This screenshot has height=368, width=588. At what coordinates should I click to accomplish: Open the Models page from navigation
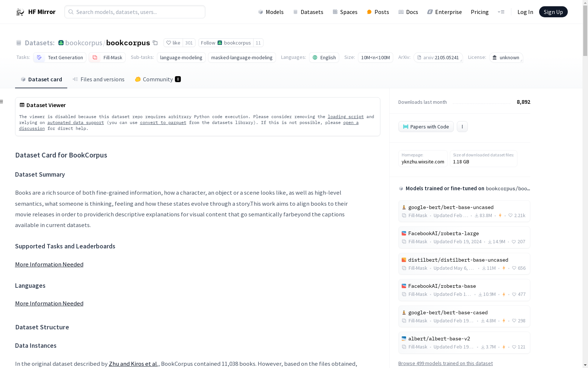point(271,12)
